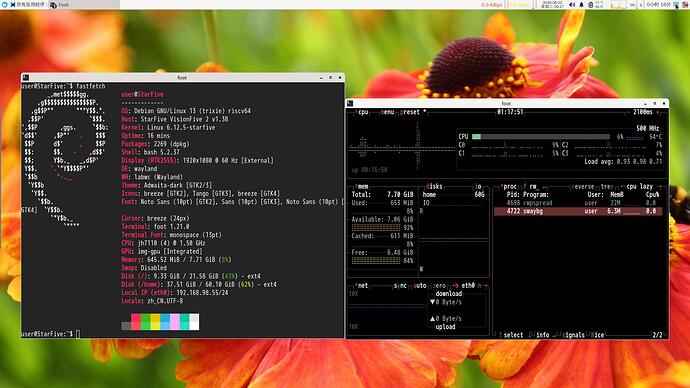The height and width of the screenshot is (388, 690).
Task: Click the network speed Kbps monitor
Action: [492, 4]
